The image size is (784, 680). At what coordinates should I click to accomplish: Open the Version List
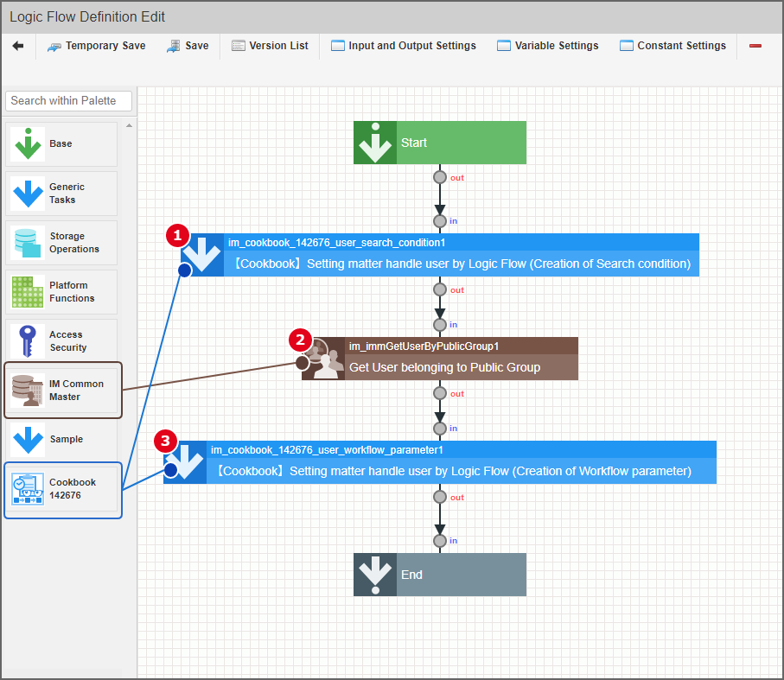(x=270, y=46)
